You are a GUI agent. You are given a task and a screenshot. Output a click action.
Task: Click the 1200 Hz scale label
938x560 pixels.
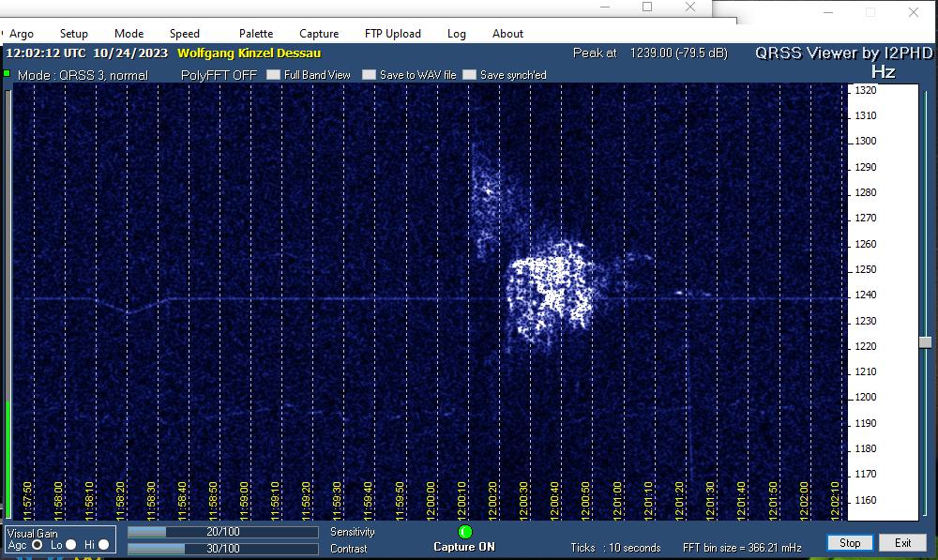[x=865, y=398]
